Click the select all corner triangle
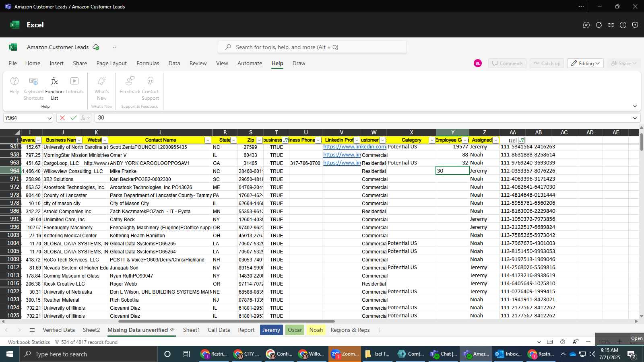 17,132
